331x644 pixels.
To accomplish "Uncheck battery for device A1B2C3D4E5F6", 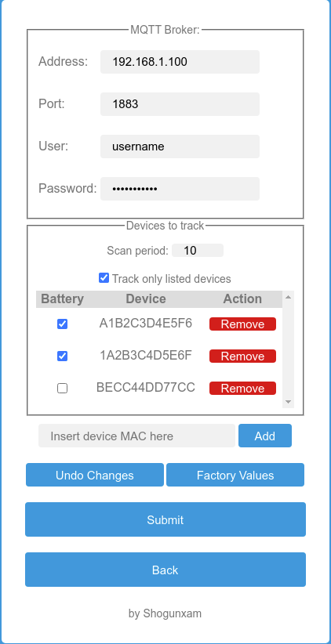I will click(62, 324).
